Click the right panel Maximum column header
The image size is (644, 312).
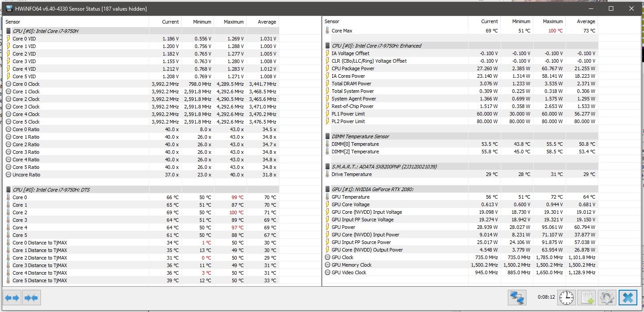[549, 21]
